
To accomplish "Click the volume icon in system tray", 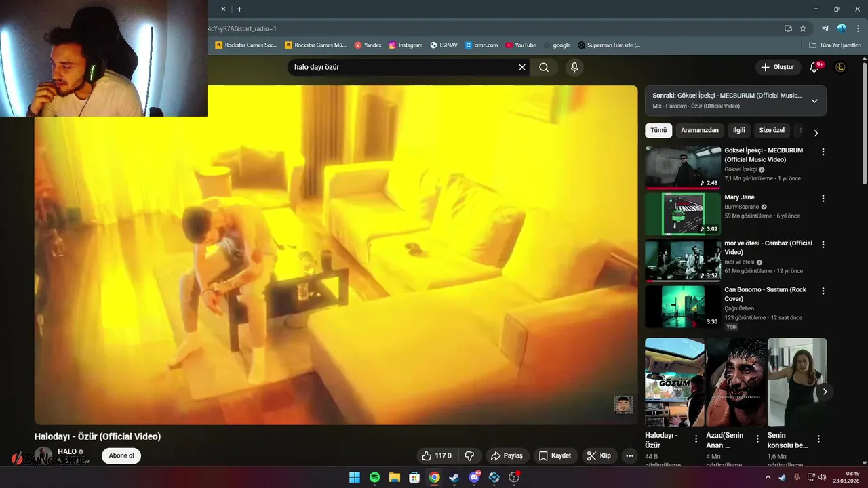I will [x=823, y=477].
